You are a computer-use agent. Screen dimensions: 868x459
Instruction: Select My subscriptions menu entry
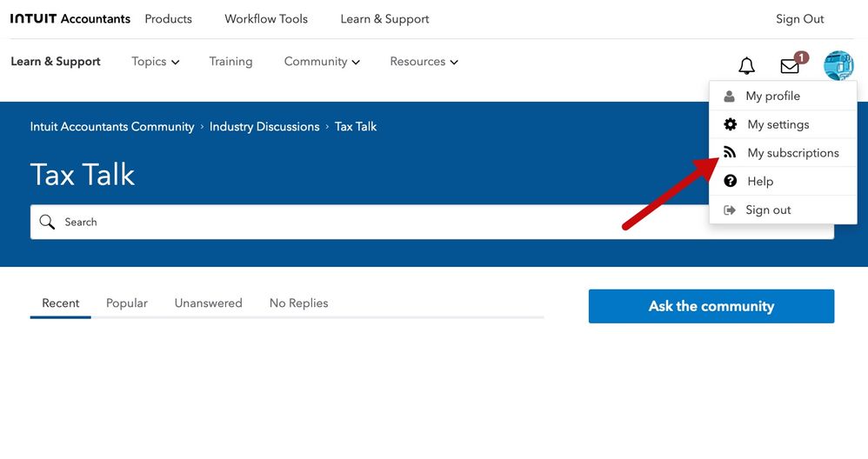pos(783,153)
